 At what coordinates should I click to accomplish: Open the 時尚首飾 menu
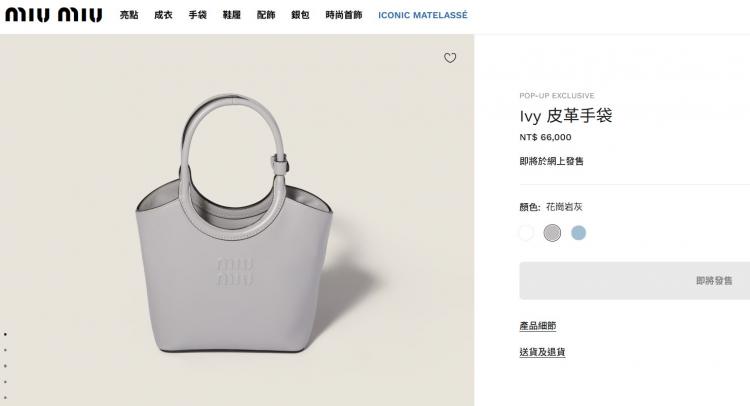pyautogui.click(x=344, y=15)
